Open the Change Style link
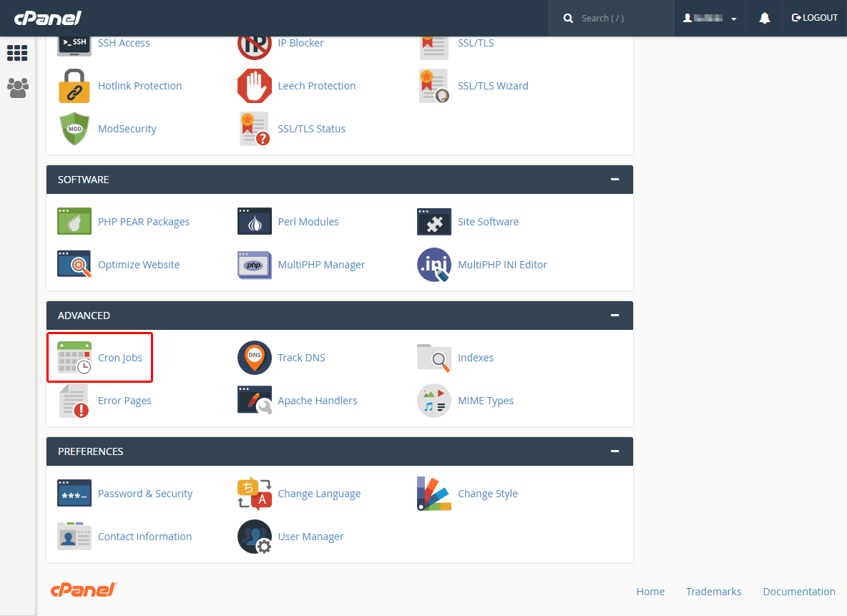Image resolution: width=847 pixels, height=616 pixels. [488, 494]
